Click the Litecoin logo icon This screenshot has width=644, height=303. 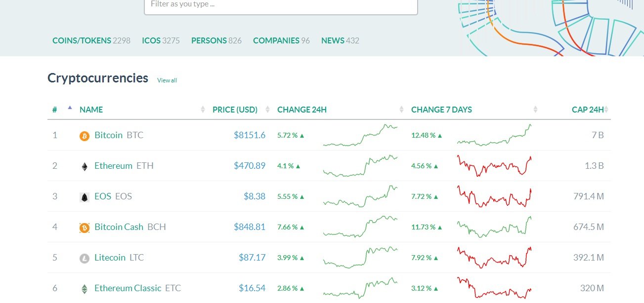point(85,258)
